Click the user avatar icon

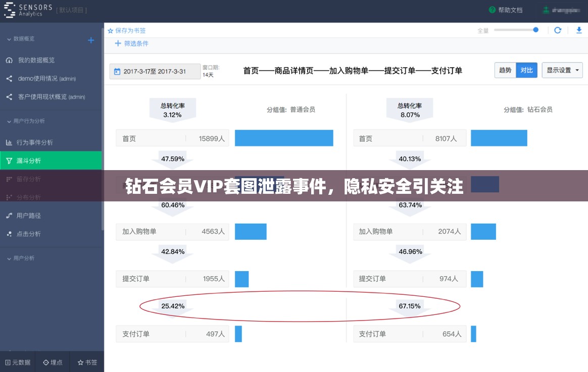(546, 10)
